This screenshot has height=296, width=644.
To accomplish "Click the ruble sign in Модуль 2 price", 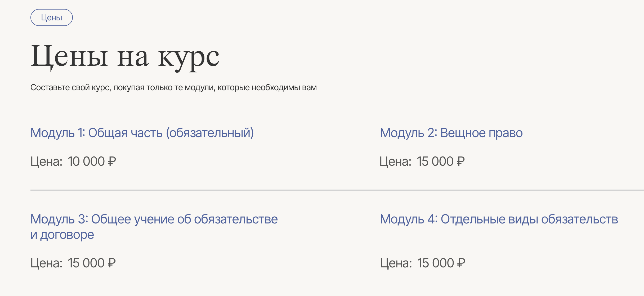I will pyautogui.click(x=461, y=162).
